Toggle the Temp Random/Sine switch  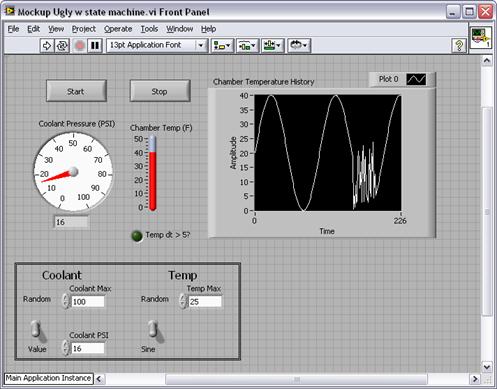click(153, 329)
